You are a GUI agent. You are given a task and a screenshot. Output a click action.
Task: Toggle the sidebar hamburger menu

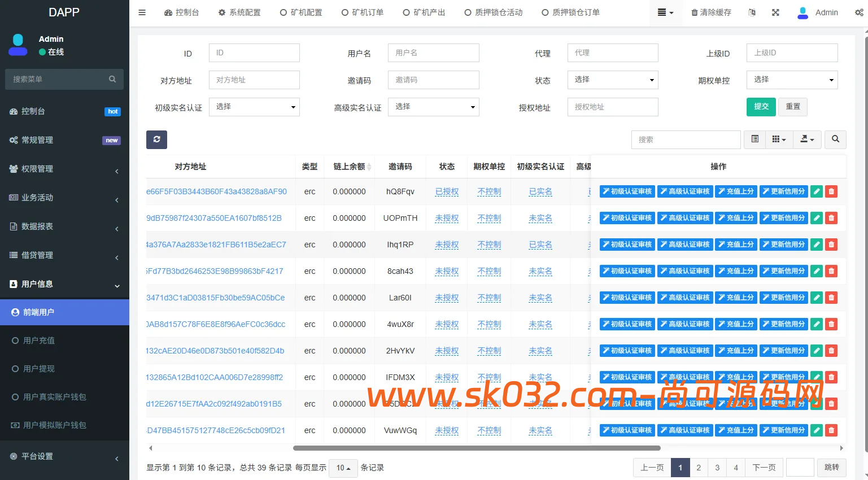point(142,12)
